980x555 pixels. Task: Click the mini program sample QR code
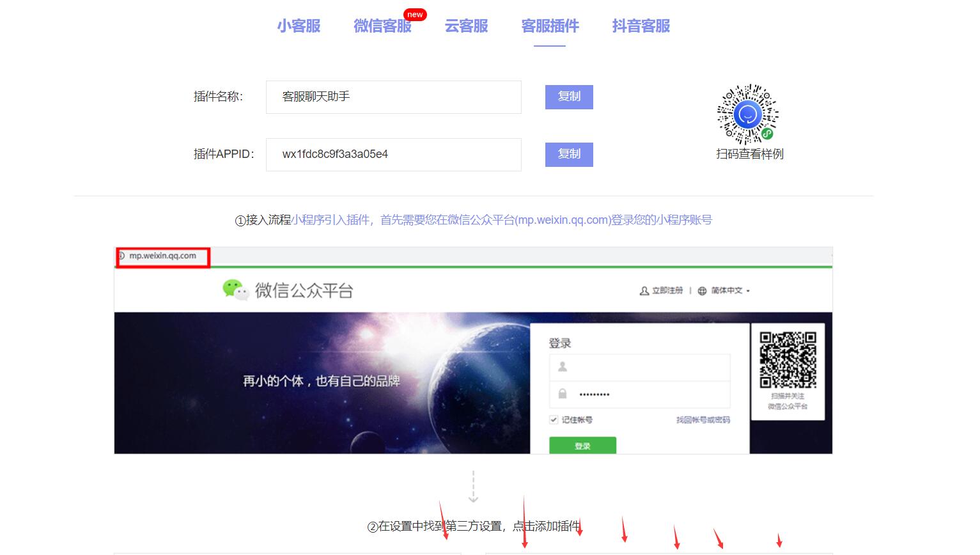tap(747, 114)
